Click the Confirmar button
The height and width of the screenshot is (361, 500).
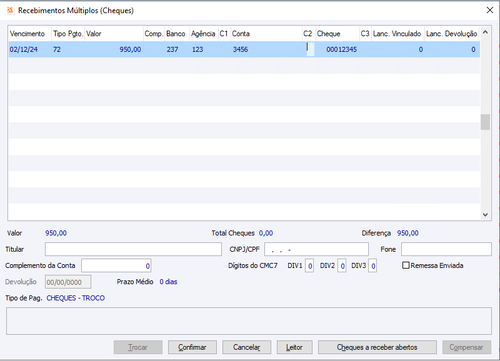(x=192, y=347)
